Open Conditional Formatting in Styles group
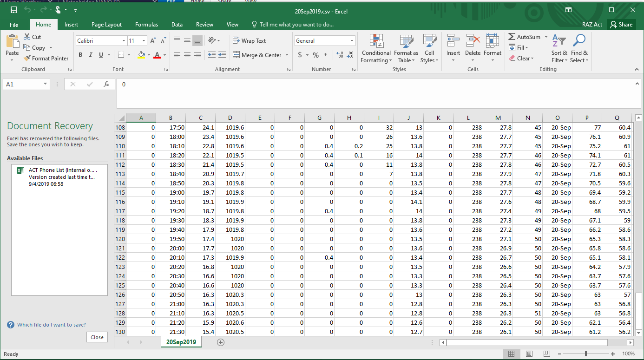 (x=376, y=48)
